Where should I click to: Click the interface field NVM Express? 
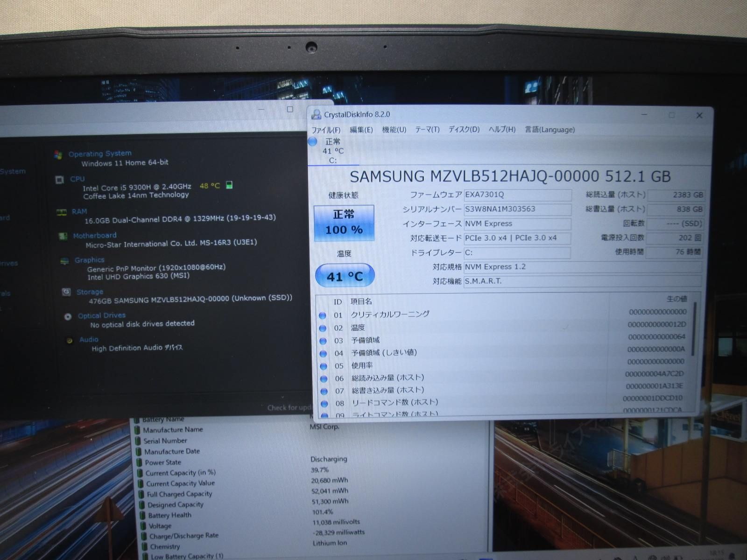517,224
